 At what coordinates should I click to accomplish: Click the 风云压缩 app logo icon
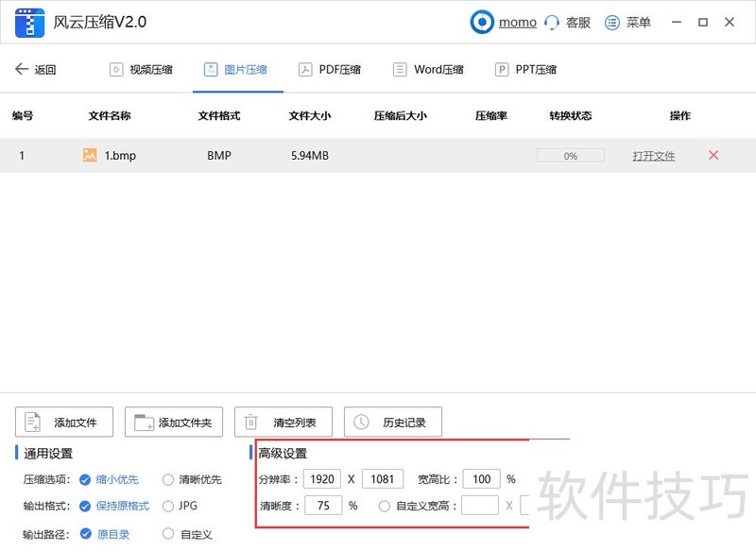click(30, 22)
